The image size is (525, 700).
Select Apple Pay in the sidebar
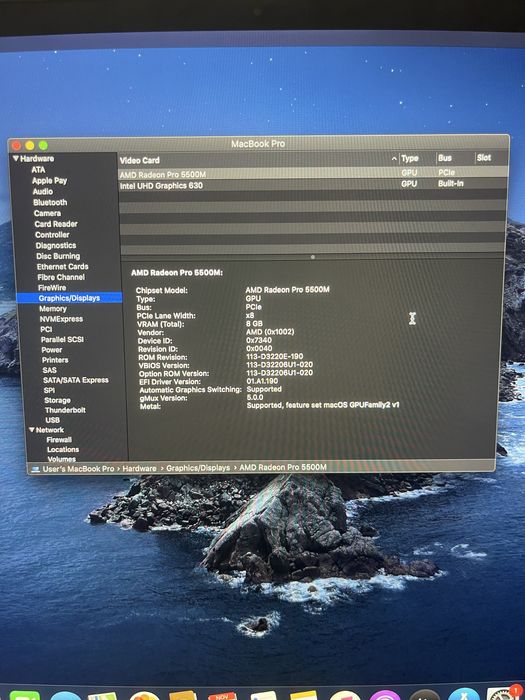click(49, 180)
